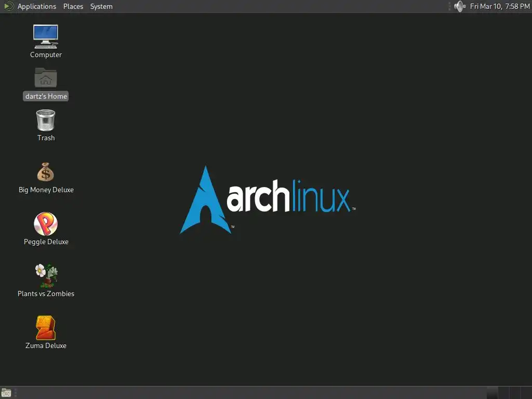Open the Places menu

tap(73, 6)
